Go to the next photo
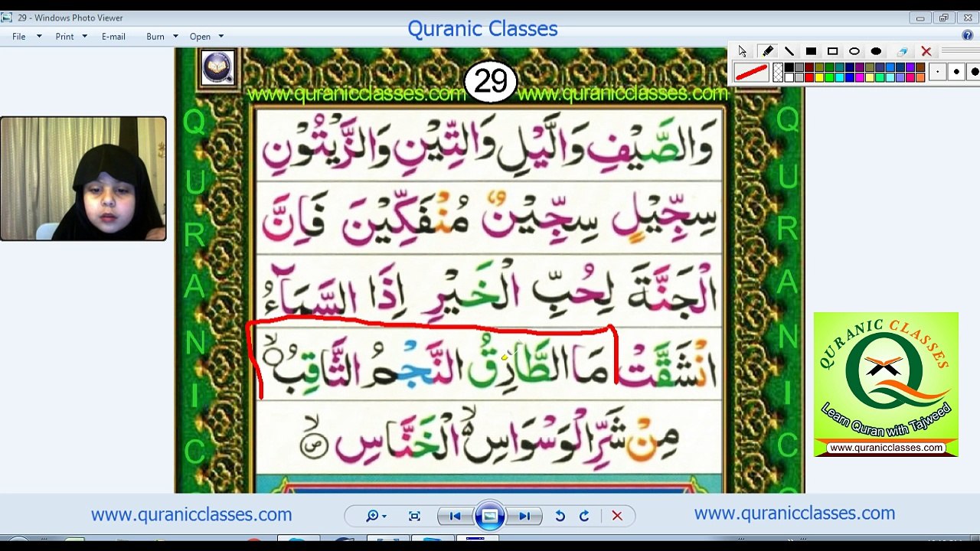 click(x=524, y=517)
